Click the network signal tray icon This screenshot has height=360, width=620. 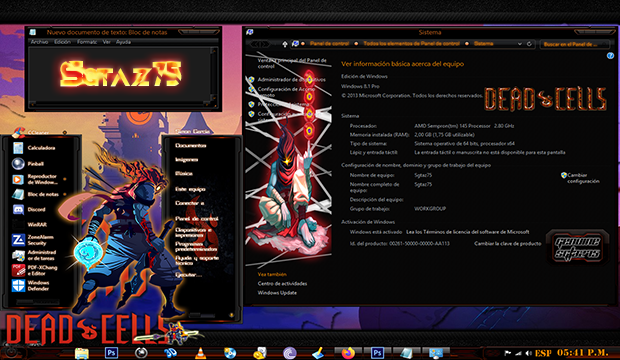click(x=518, y=353)
